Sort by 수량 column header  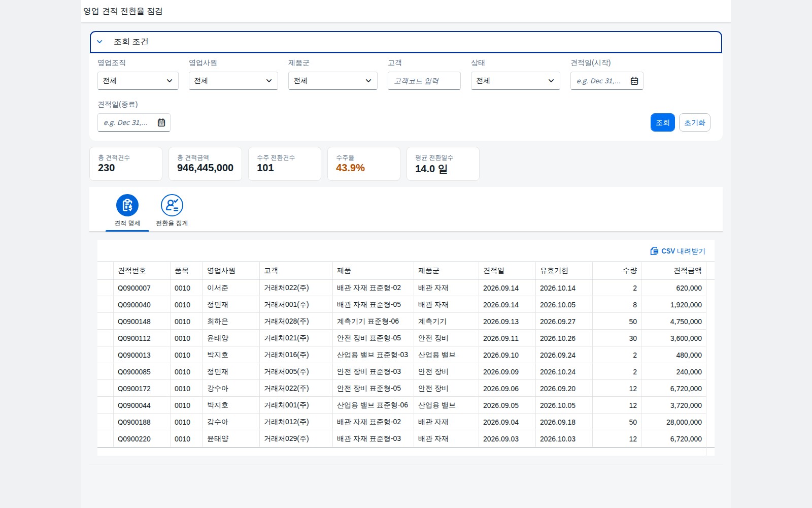(617, 271)
